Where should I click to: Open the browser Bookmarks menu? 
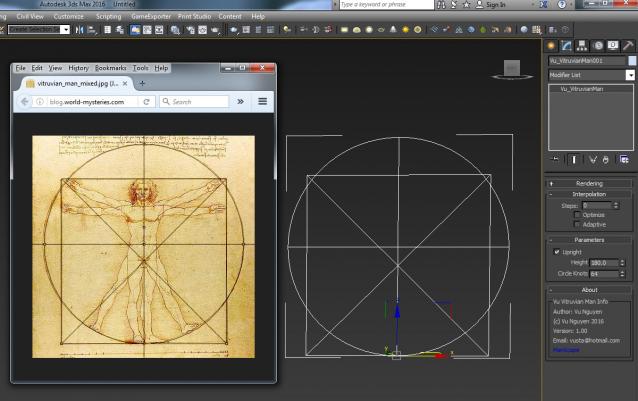[x=110, y=68]
